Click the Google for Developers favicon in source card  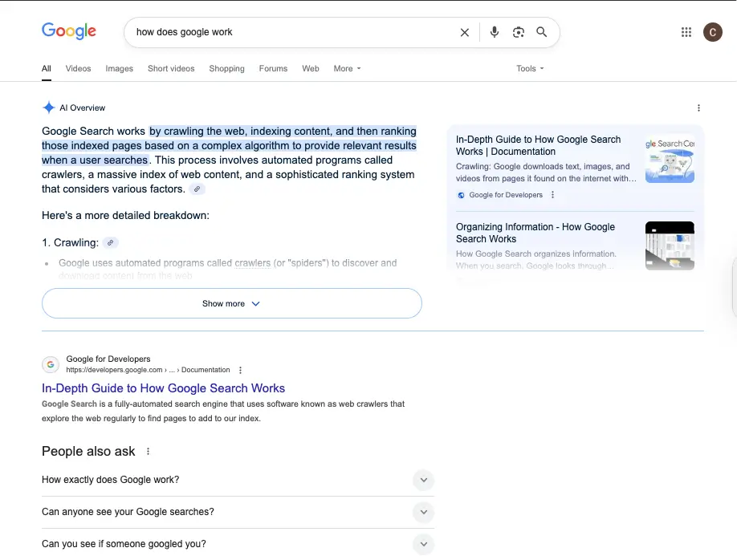[461, 195]
